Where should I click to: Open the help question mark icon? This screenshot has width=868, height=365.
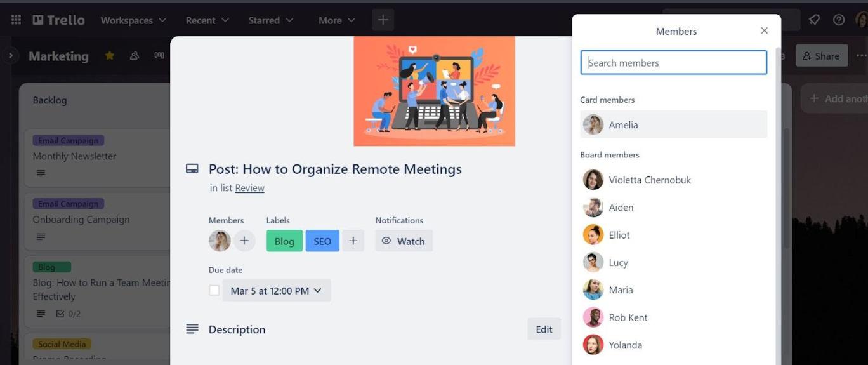coord(839,20)
